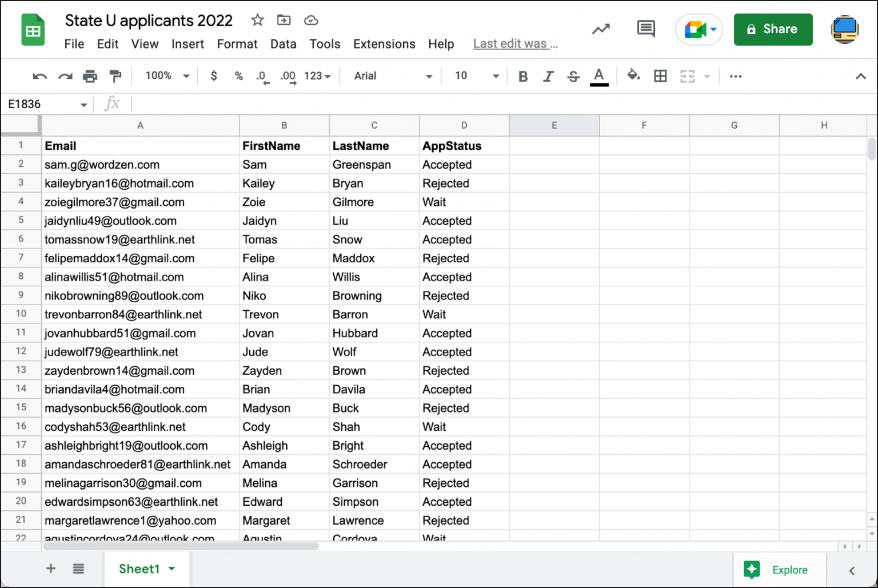Open the Data menu

click(x=283, y=44)
